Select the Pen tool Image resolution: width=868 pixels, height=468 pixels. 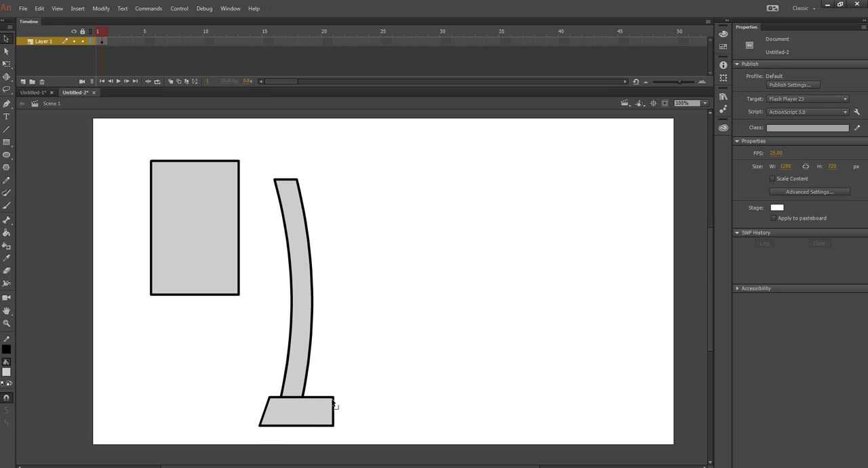pos(6,104)
